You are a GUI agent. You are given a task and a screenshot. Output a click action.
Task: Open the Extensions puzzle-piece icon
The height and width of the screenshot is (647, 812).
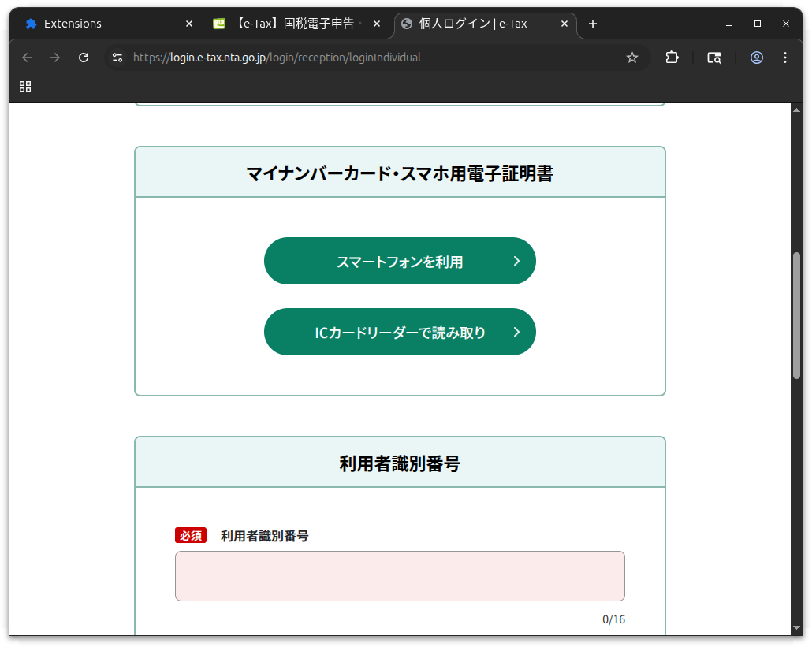point(672,58)
